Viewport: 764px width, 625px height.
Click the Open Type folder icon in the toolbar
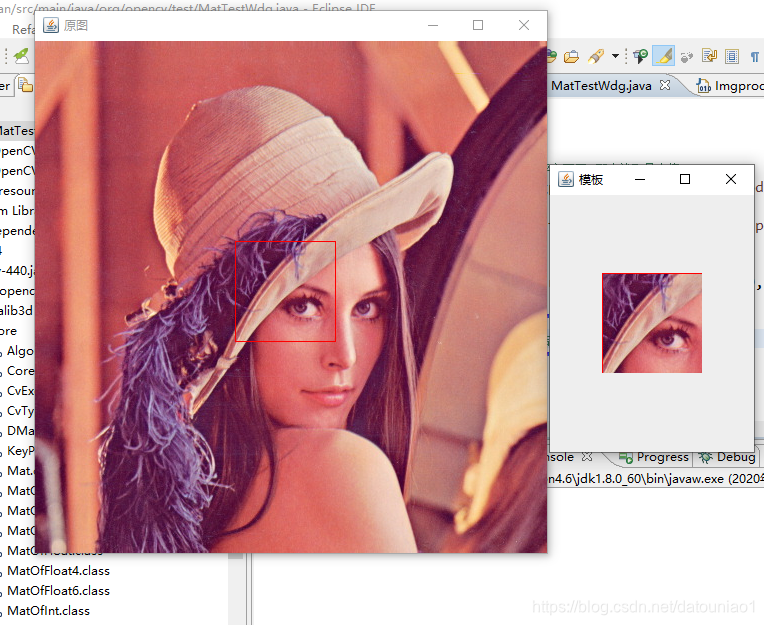coord(571,57)
